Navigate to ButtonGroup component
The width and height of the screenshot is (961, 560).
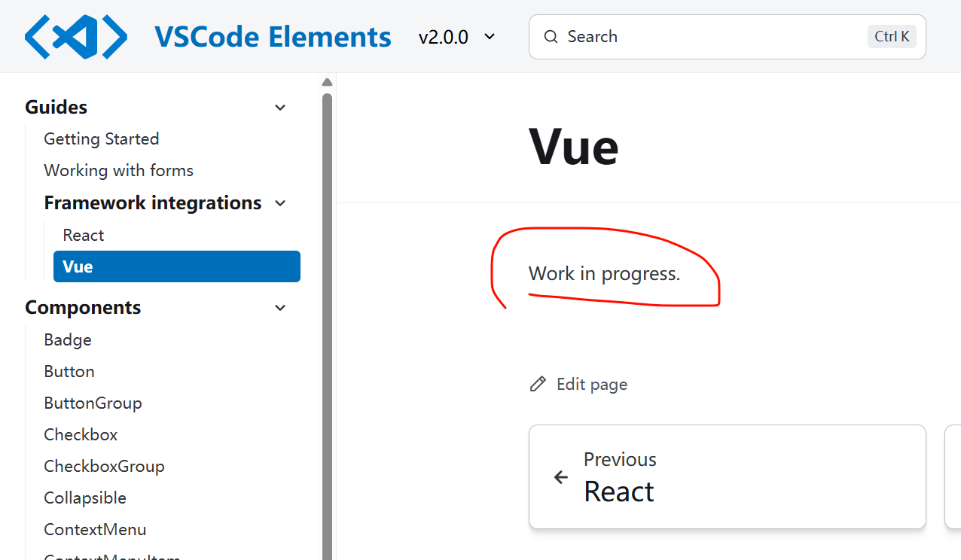[93, 403]
